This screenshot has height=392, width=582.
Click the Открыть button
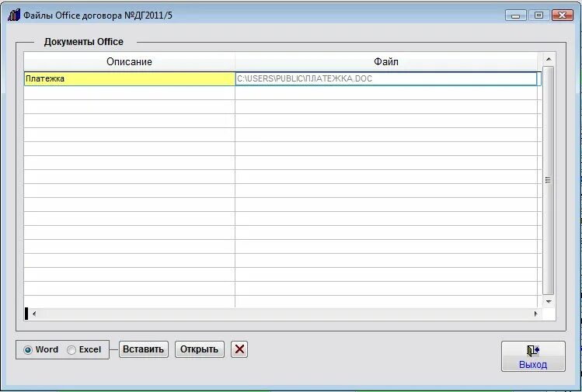click(x=200, y=349)
